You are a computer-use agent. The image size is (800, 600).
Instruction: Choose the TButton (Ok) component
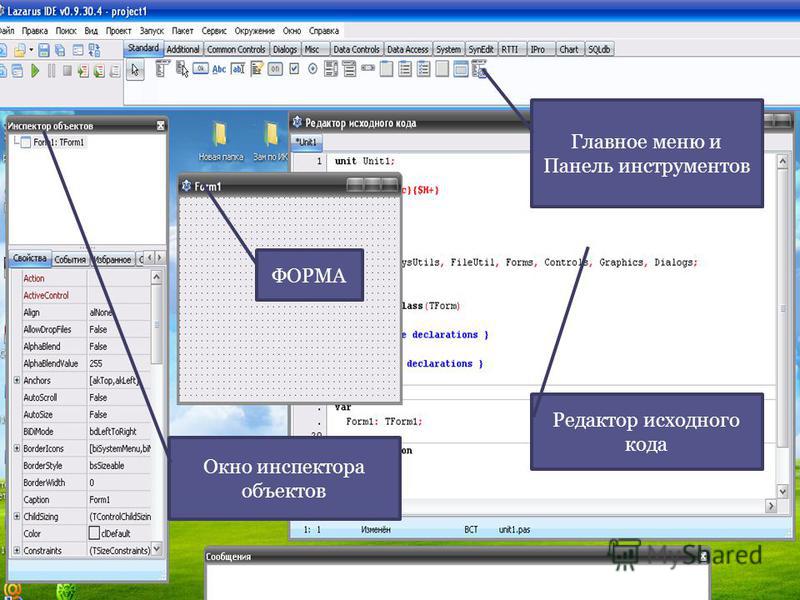(x=201, y=68)
